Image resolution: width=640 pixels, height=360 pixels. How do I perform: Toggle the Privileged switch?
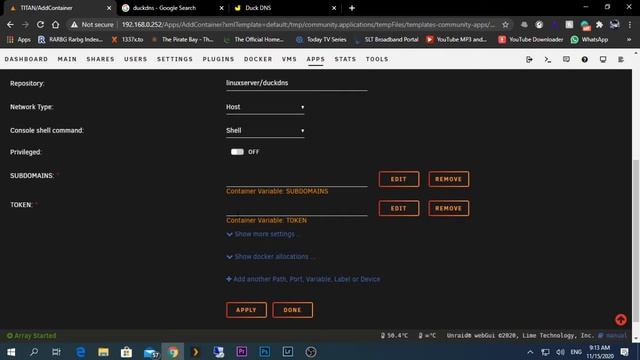point(237,152)
